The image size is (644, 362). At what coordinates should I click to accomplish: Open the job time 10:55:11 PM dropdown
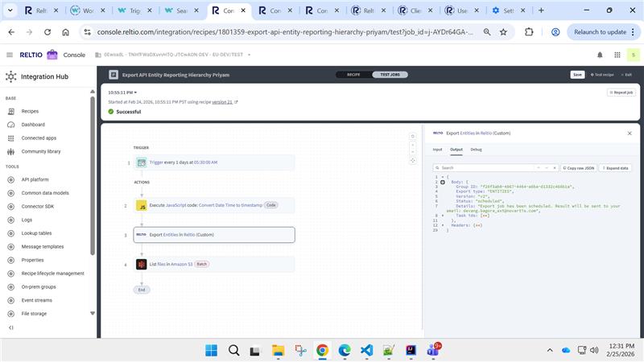coord(122,93)
